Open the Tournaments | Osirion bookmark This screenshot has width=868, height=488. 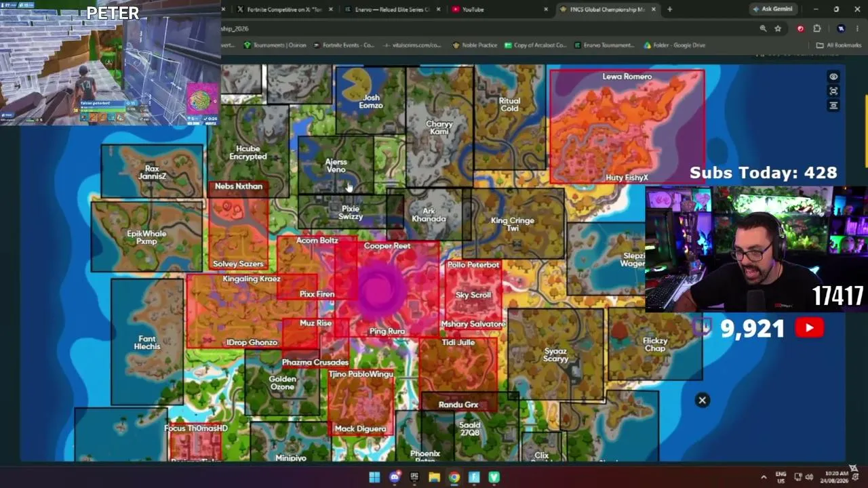pos(275,45)
